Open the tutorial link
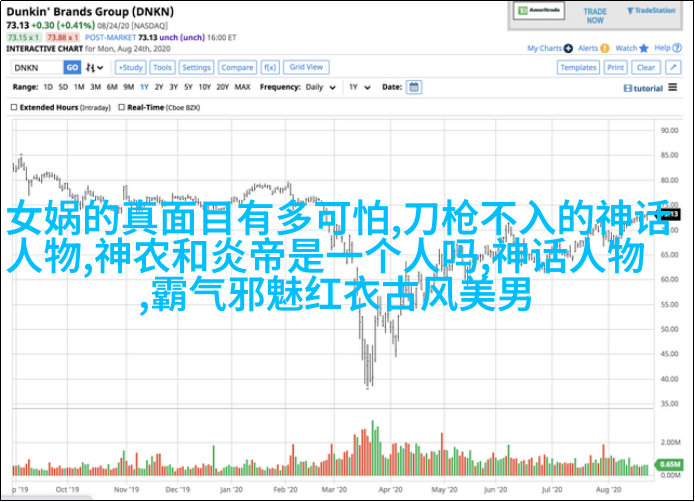The image size is (695, 502). pyautogui.click(x=643, y=89)
